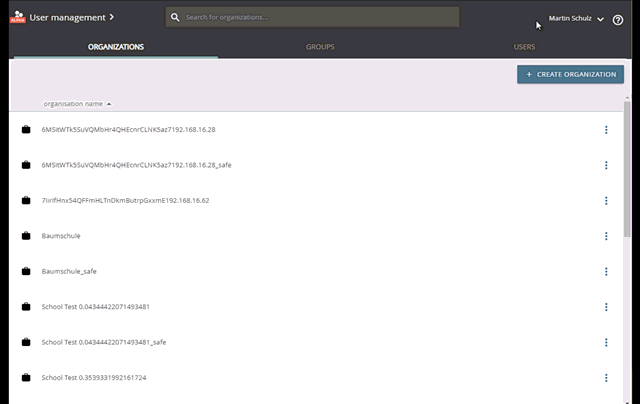The image size is (640, 404).
Task: Open the School Test 0.04344422071493481 organization
Action: (95, 307)
